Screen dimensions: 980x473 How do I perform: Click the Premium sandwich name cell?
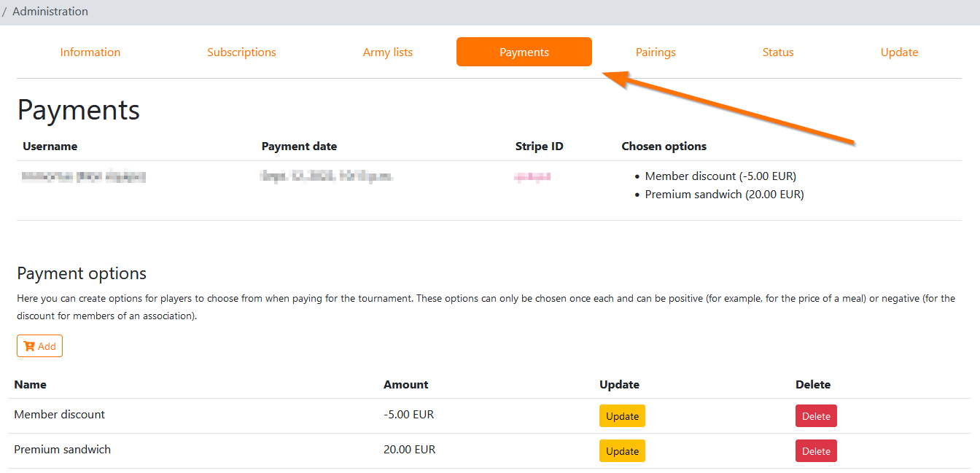(x=63, y=450)
